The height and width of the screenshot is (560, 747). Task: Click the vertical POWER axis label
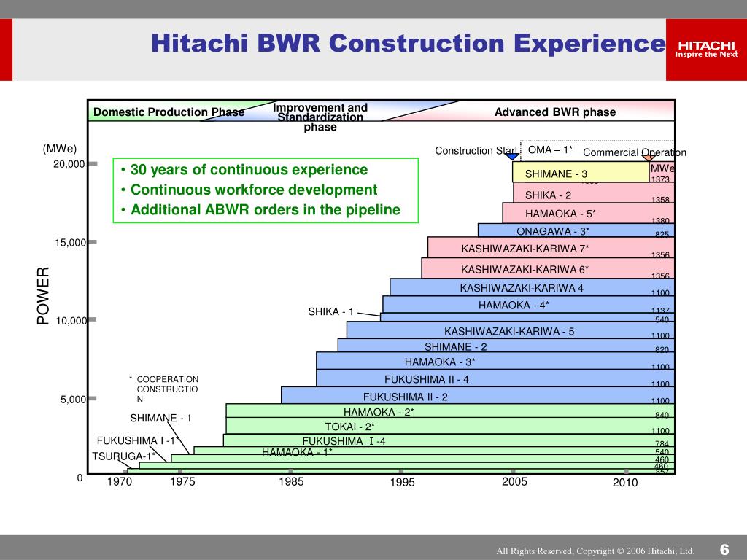click(x=43, y=296)
